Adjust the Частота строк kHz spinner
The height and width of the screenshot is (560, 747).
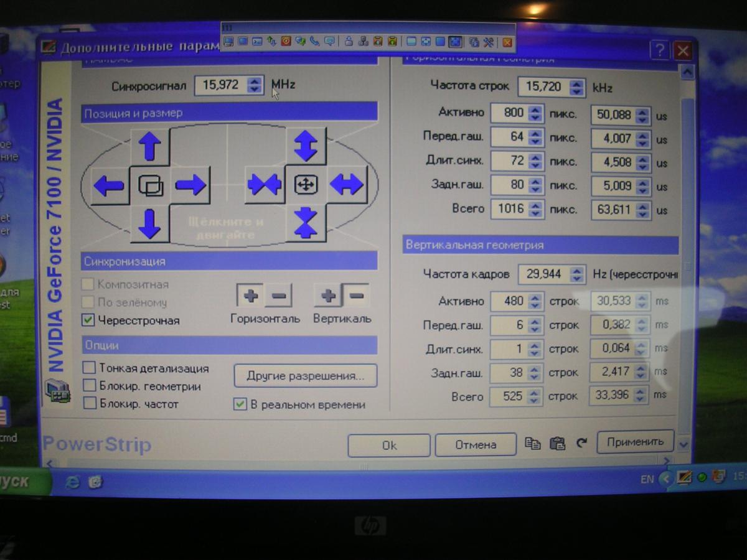[x=576, y=87]
